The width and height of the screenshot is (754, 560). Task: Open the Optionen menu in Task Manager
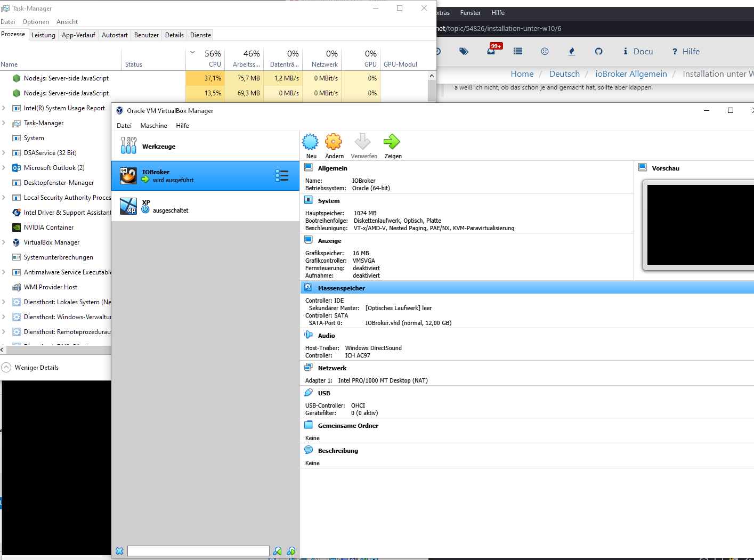tap(36, 22)
